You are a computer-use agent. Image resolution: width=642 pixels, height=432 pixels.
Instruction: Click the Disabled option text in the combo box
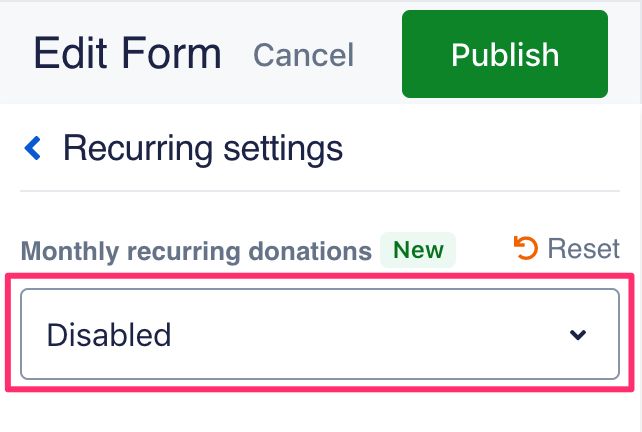(109, 335)
